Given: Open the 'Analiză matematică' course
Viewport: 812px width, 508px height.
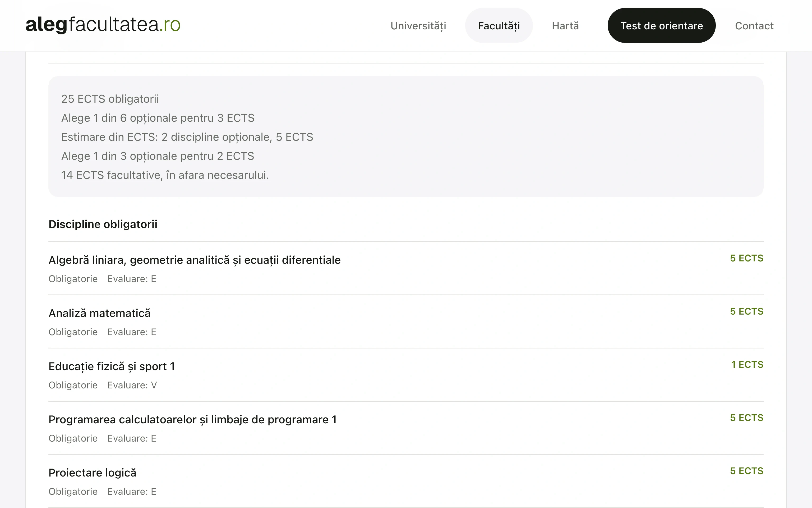Looking at the screenshot, I should (406, 321).
